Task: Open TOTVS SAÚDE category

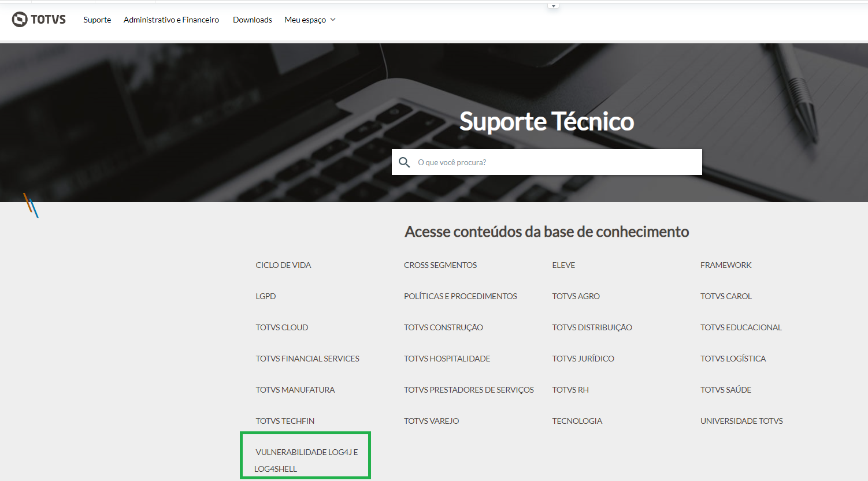Action: tap(726, 390)
